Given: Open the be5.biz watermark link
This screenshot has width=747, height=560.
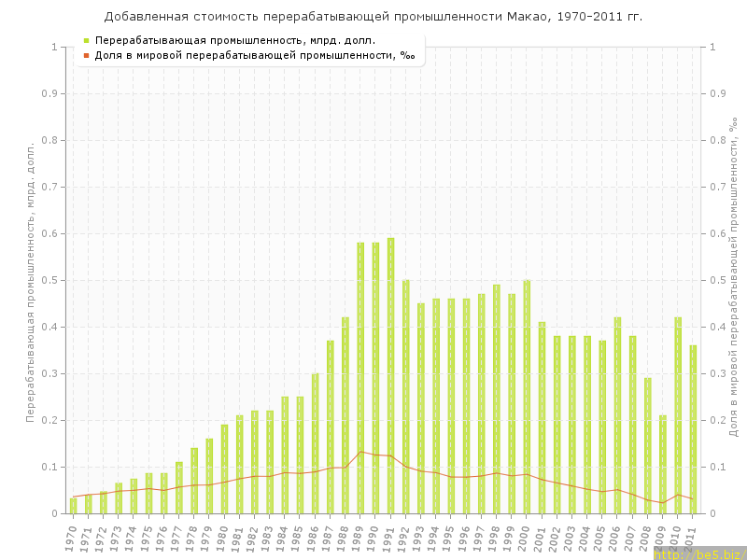Looking at the screenshot, I should click(x=699, y=553).
